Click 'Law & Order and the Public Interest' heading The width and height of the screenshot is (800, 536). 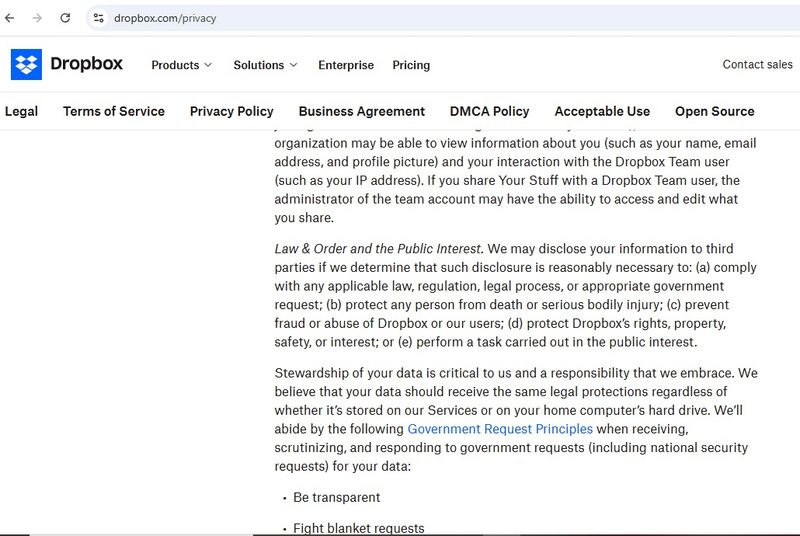pyautogui.click(x=378, y=248)
